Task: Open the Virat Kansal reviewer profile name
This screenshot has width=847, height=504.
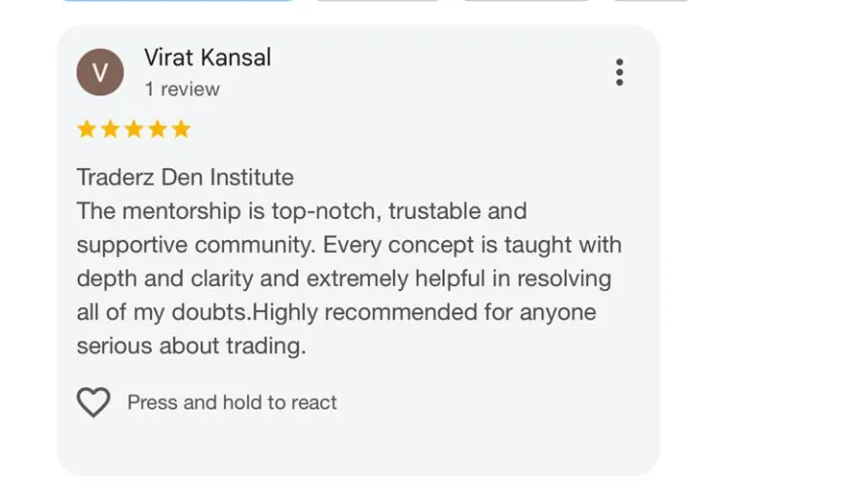Action: [207, 57]
